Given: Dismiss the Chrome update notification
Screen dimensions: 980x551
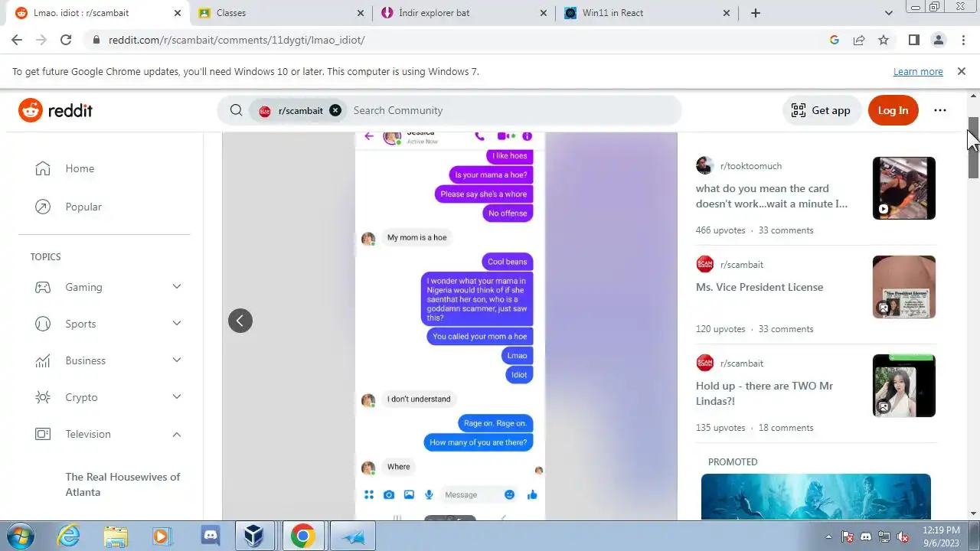Looking at the screenshot, I should click(x=962, y=71).
